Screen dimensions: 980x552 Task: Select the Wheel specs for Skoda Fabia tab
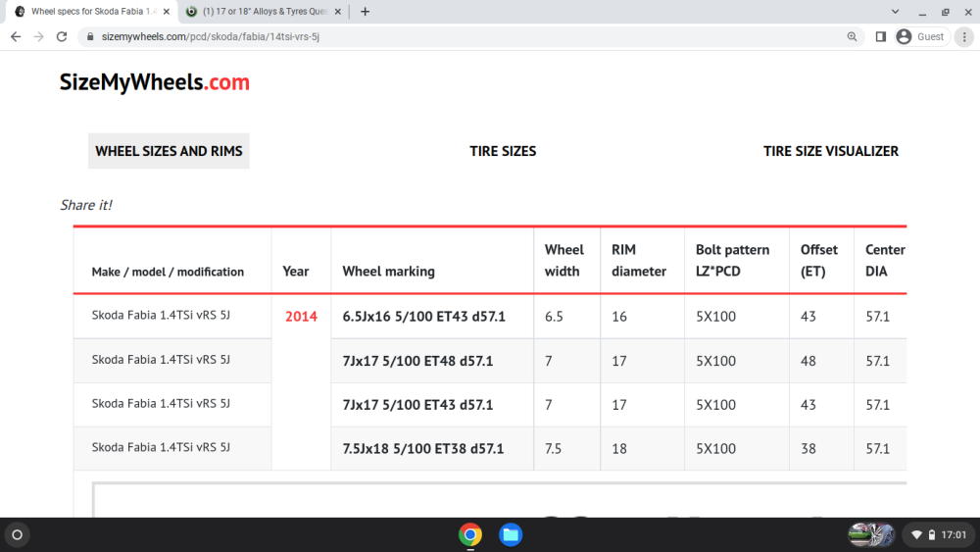(90, 11)
